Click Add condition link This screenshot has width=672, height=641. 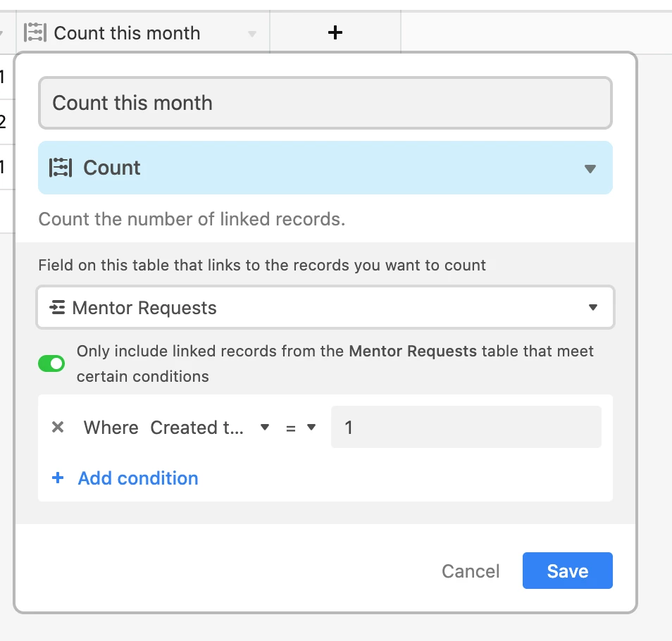pos(138,478)
